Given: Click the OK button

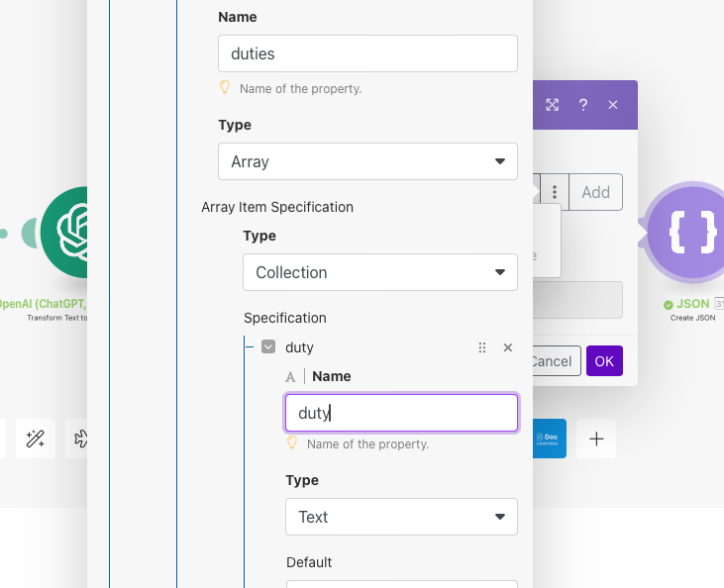Looking at the screenshot, I should pos(604,361).
